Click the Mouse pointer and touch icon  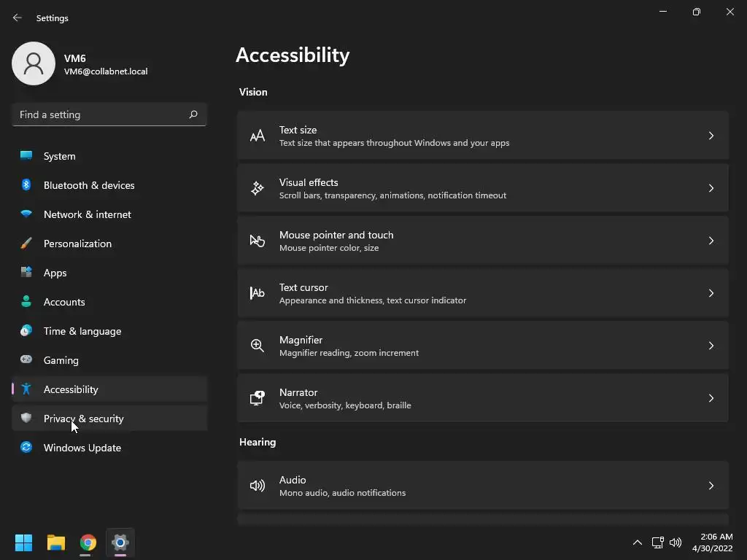pyautogui.click(x=258, y=241)
